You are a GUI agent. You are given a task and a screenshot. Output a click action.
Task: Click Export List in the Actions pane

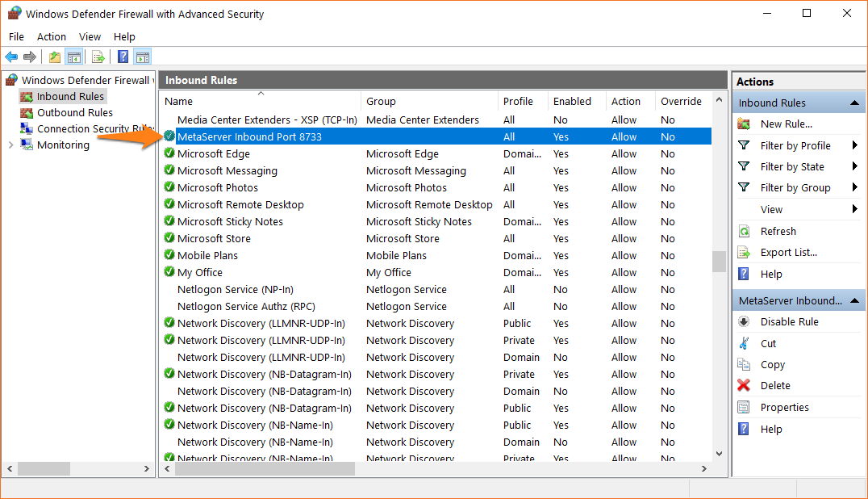tap(788, 253)
